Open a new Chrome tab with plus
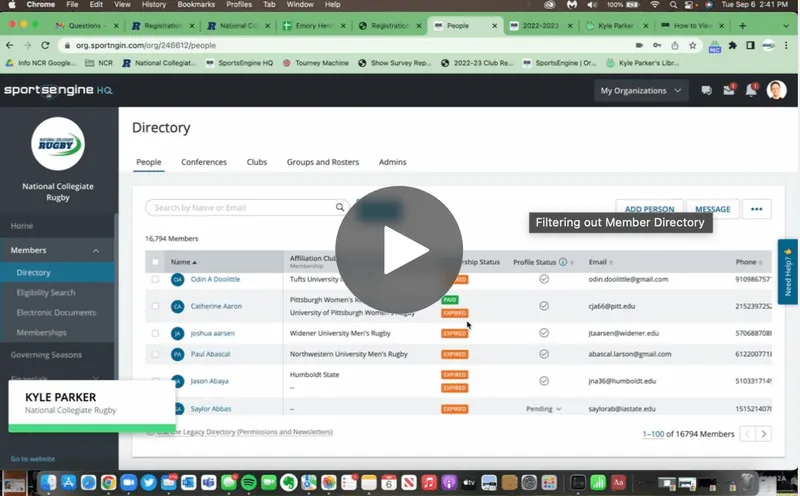Screen dimensions: 800x496 pos(742,26)
